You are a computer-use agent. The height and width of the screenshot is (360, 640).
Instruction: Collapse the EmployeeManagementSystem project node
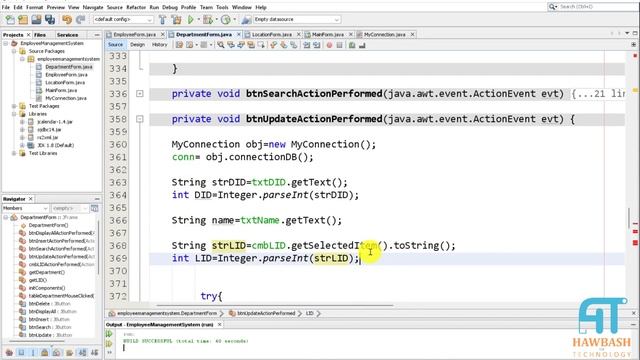(x=6, y=43)
